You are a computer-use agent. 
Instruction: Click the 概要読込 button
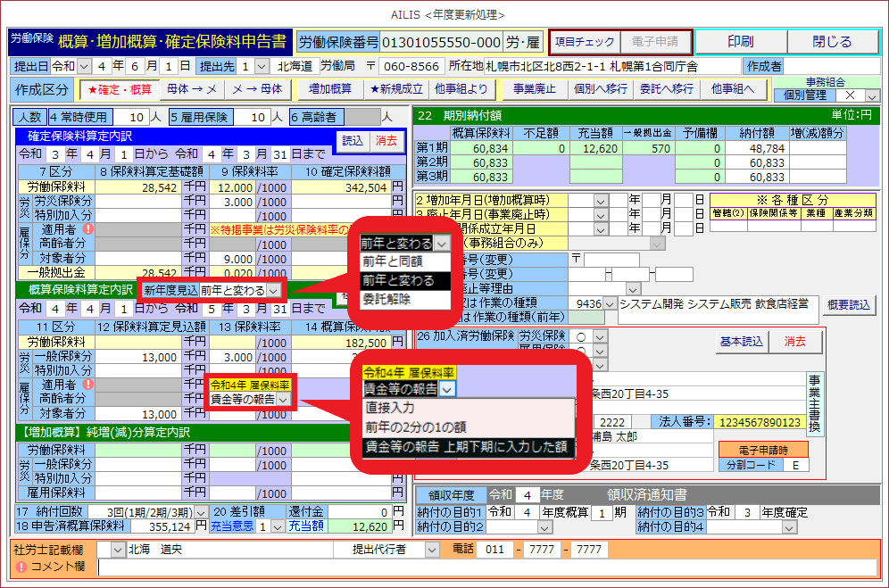tap(847, 304)
